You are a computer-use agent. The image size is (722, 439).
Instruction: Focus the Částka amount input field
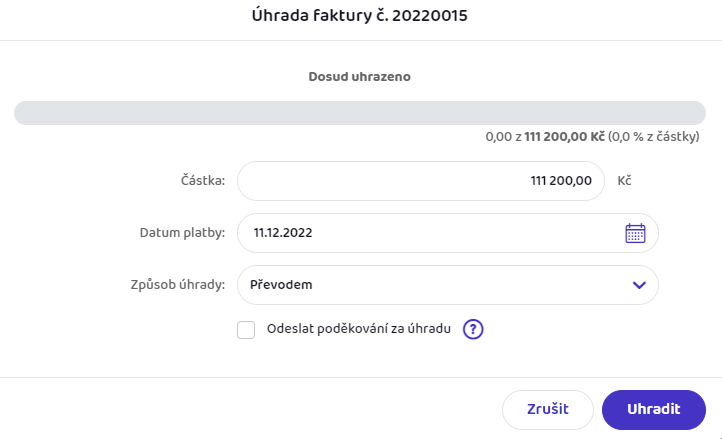click(x=420, y=181)
